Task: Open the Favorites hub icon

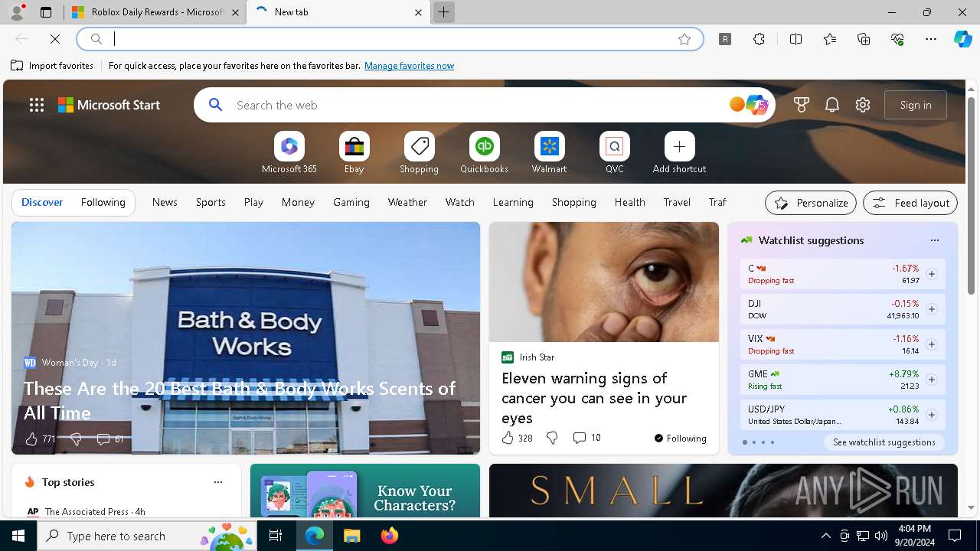Action: (x=830, y=39)
